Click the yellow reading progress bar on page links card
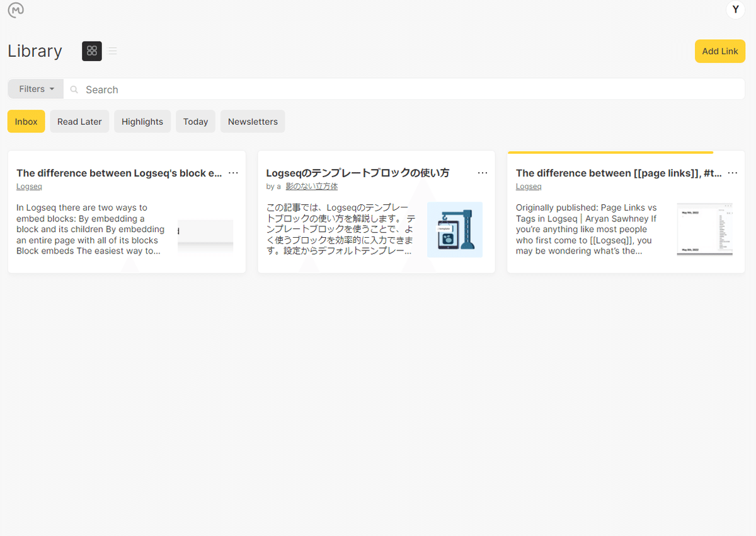Viewport: 756px width, 536px height. point(610,152)
